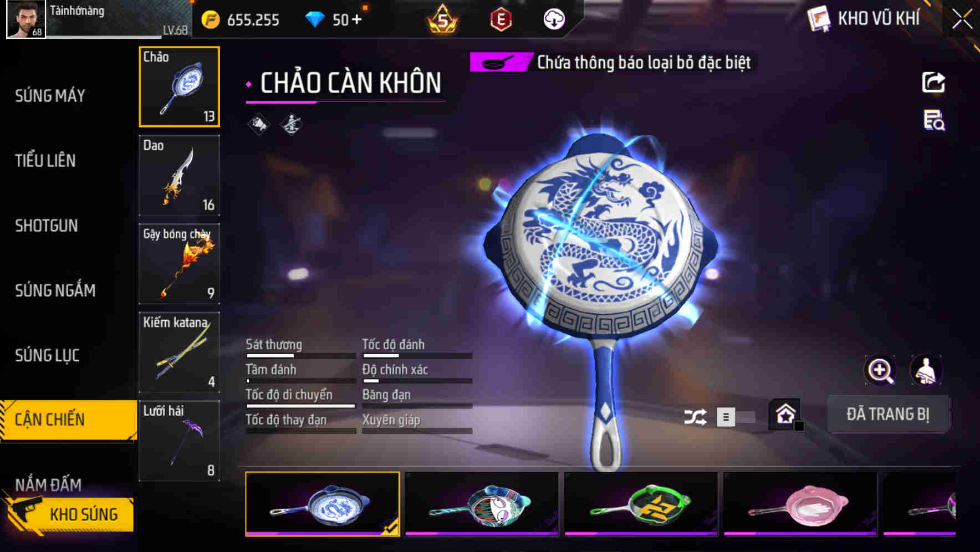
Task: Choose the pink pan skin thumbnail
Action: click(x=800, y=504)
